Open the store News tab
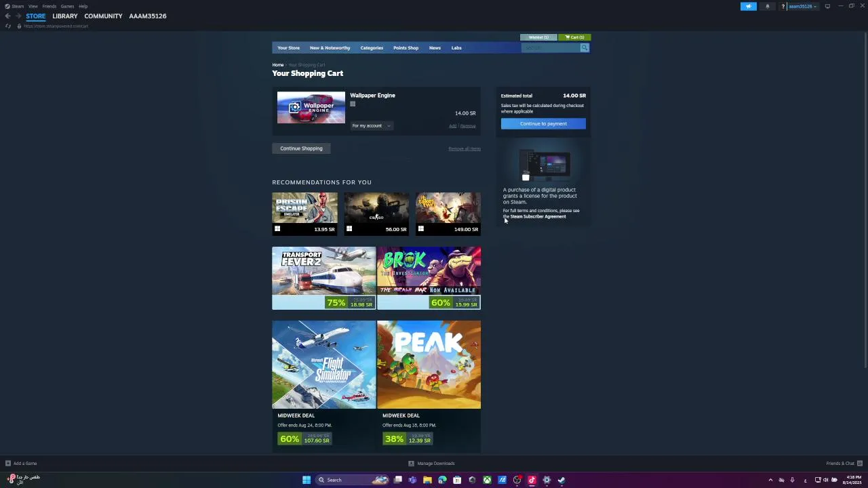Viewport: 868px width, 488px height. point(435,47)
